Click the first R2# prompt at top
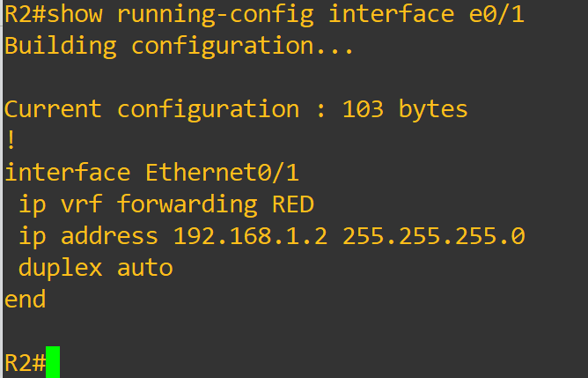Viewport: 588px width, 378px height. click(26, 14)
